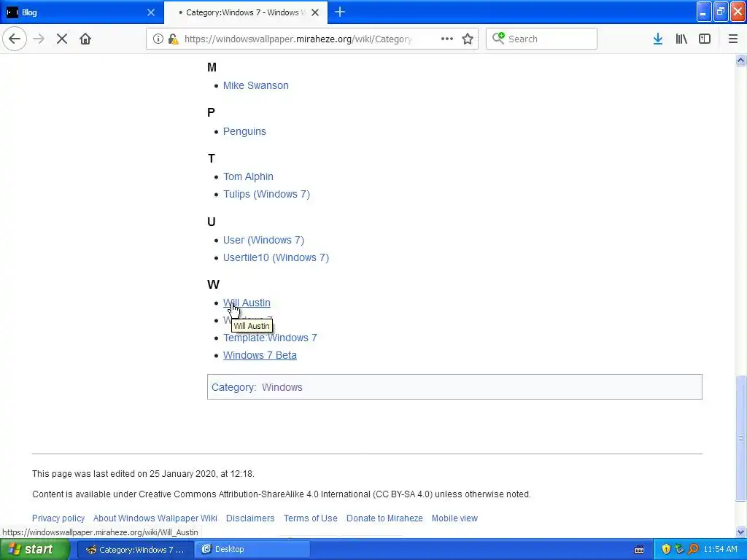The image size is (747, 560).
Task: Open the Terms of Use link
Action: [311, 518]
